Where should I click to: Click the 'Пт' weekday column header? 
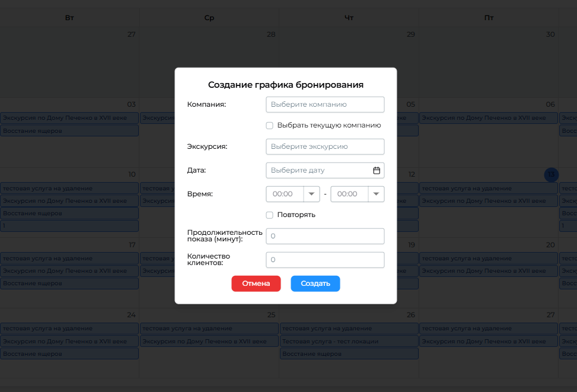click(489, 18)
